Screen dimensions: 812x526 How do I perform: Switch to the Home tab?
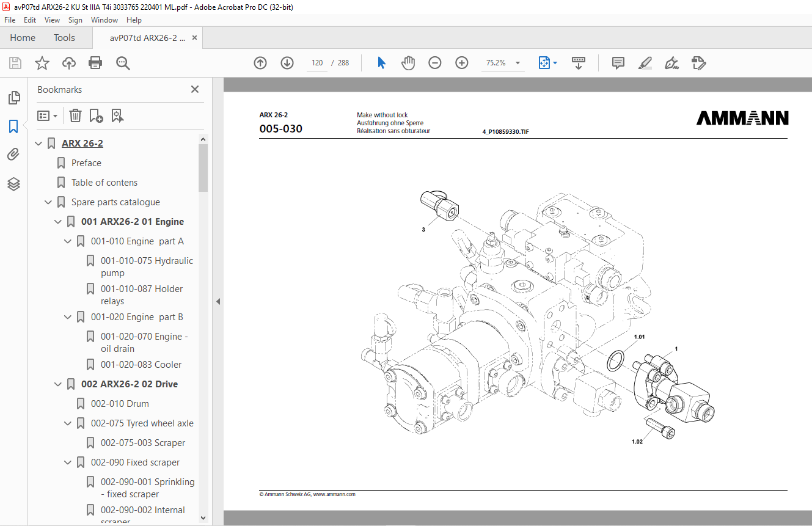coord(23,38)
